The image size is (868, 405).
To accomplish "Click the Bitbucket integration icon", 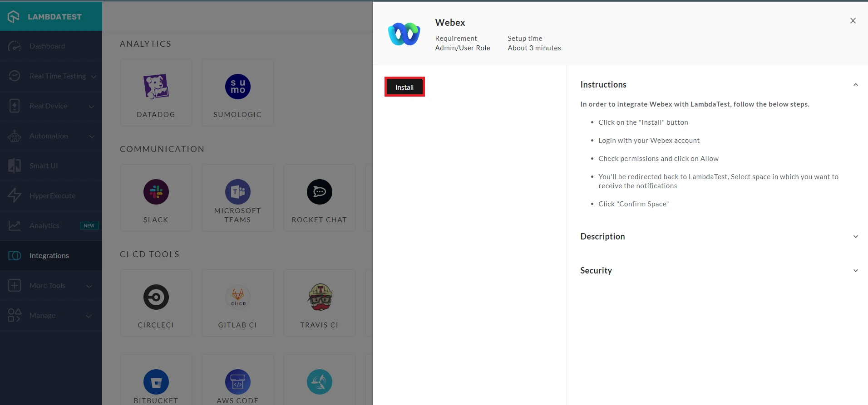I will 156,382.
